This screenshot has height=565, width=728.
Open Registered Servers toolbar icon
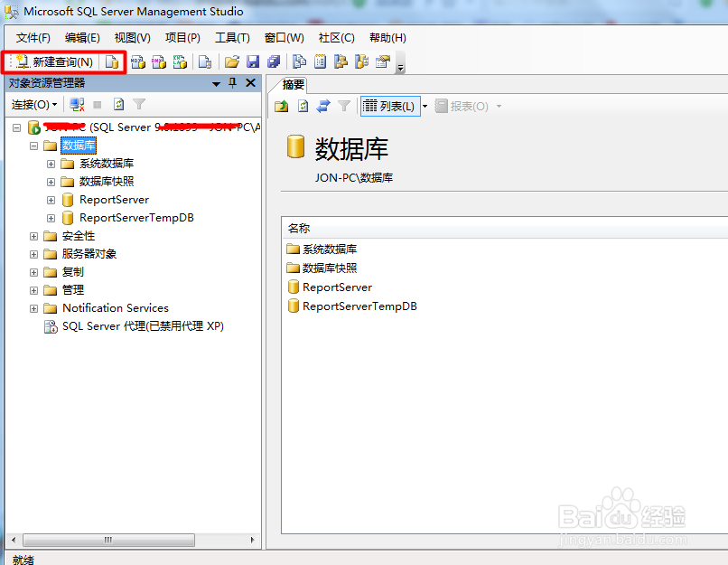(x=300, y=61)
